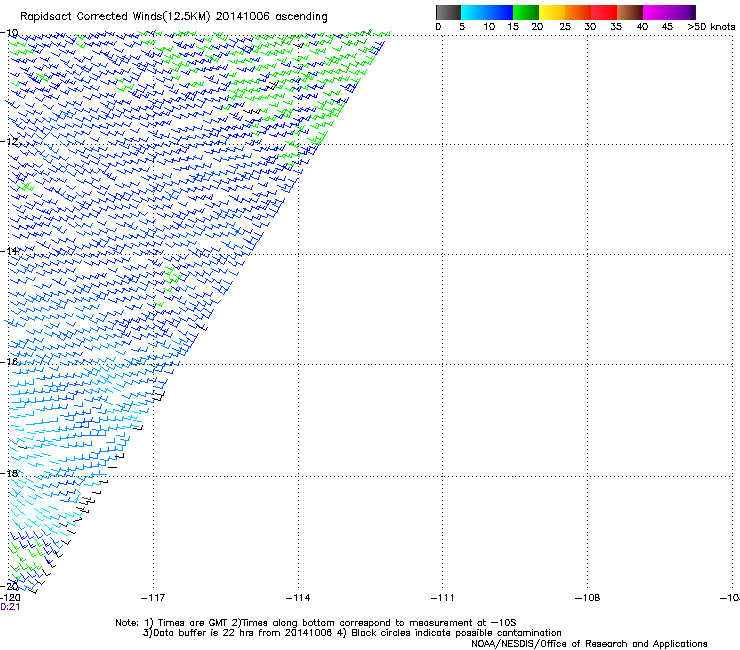Click the cyan-blue 5-15 knots color band

pos(487,12)
